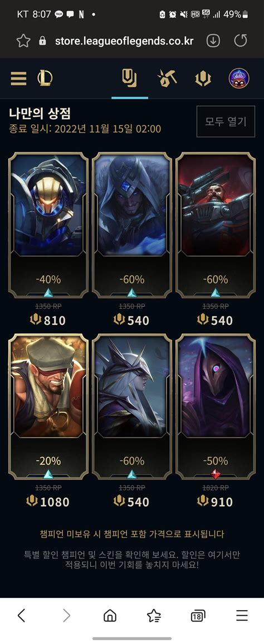Select the Your Shop cards tab icon

(130, 78)
